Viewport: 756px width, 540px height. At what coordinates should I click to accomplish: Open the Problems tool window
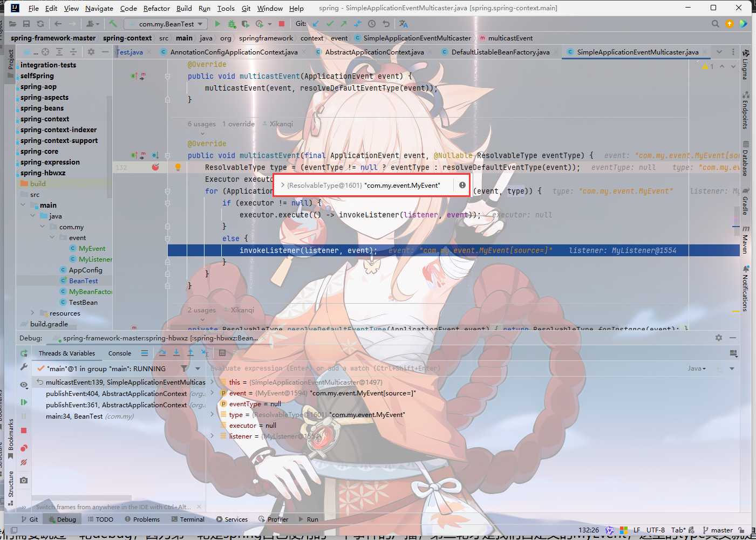[x=142, y=520]
